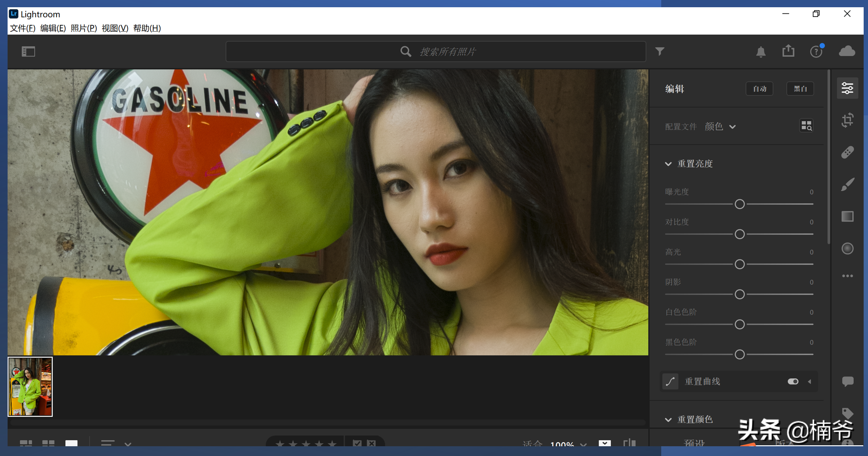Open the profile browser grid icon

[x=806, y=126]
